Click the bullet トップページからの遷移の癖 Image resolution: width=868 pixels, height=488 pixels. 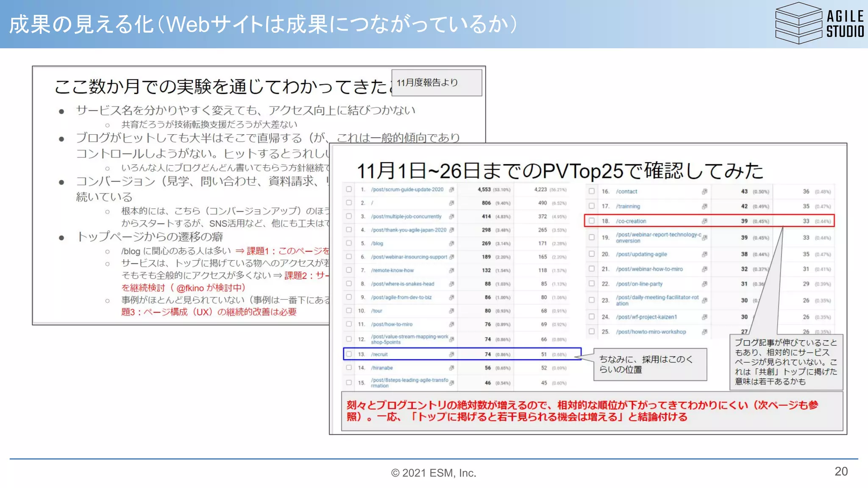click(x=150, y=237)
